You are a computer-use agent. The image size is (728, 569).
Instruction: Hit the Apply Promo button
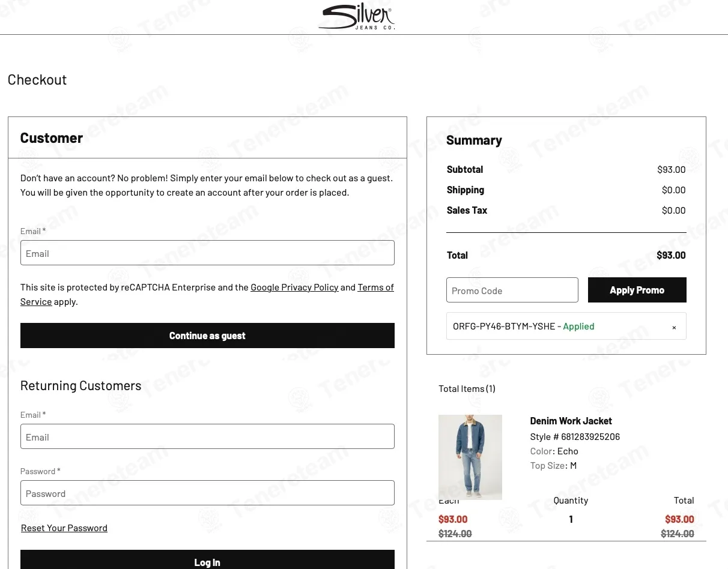[637, 290]
